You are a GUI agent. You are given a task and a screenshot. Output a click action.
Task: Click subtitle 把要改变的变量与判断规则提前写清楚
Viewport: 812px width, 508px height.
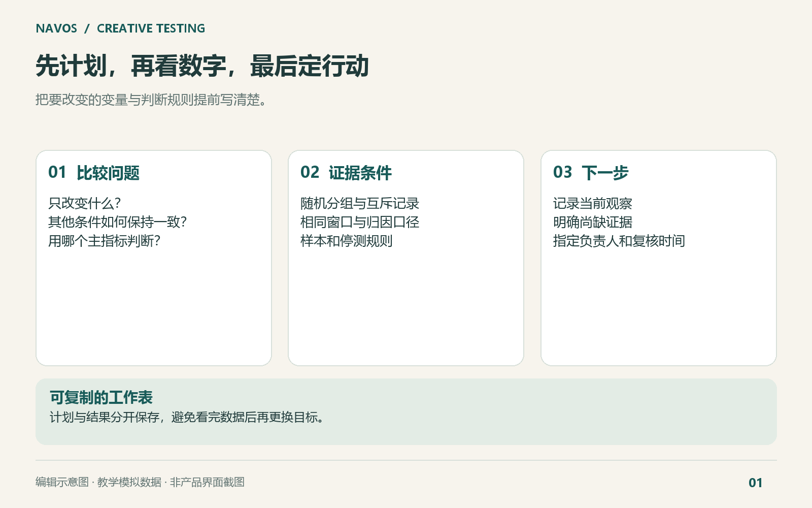pos(151,100)
